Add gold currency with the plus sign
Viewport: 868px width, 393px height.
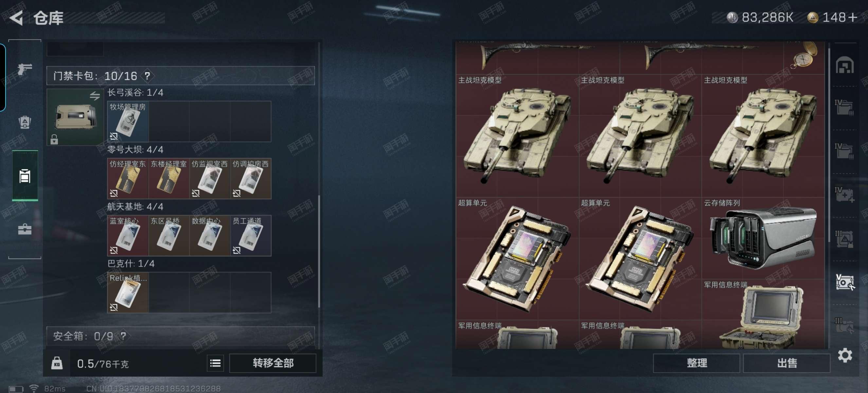(853, 18)
